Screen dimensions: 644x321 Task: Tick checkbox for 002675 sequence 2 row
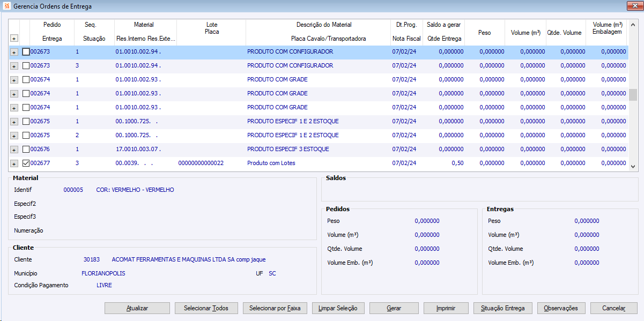coord(26,135)
